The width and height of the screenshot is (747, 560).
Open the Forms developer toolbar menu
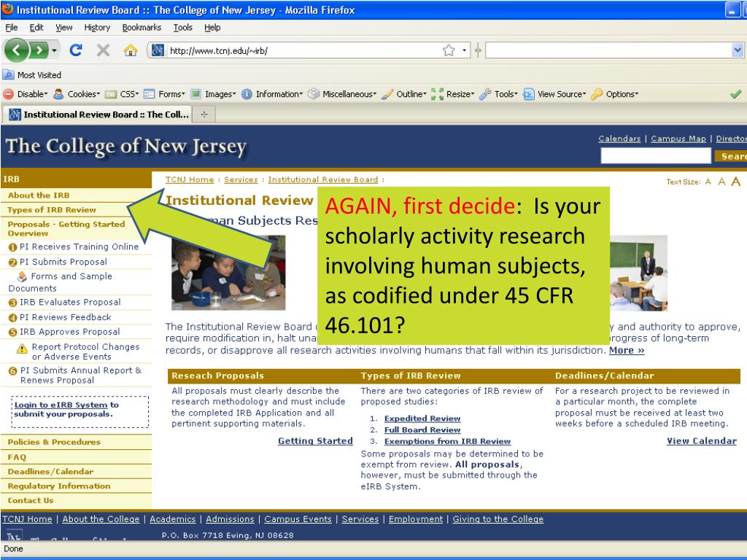(164, 94)
